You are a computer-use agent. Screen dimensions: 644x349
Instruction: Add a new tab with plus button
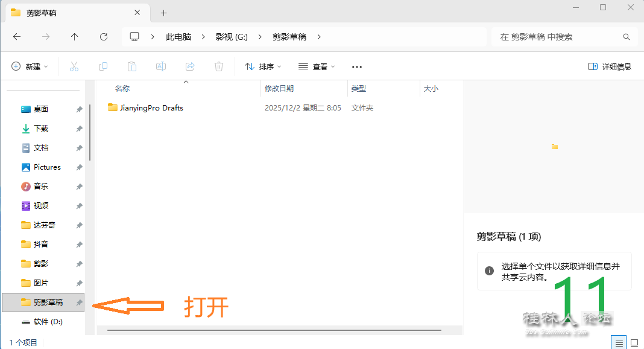[x=163, y=13]
